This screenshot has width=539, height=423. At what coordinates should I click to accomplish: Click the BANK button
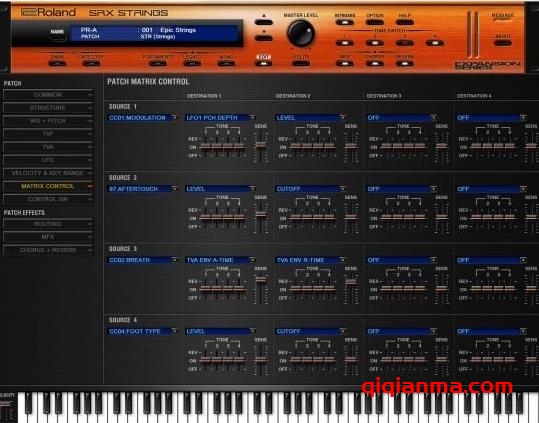click(57, 63)
